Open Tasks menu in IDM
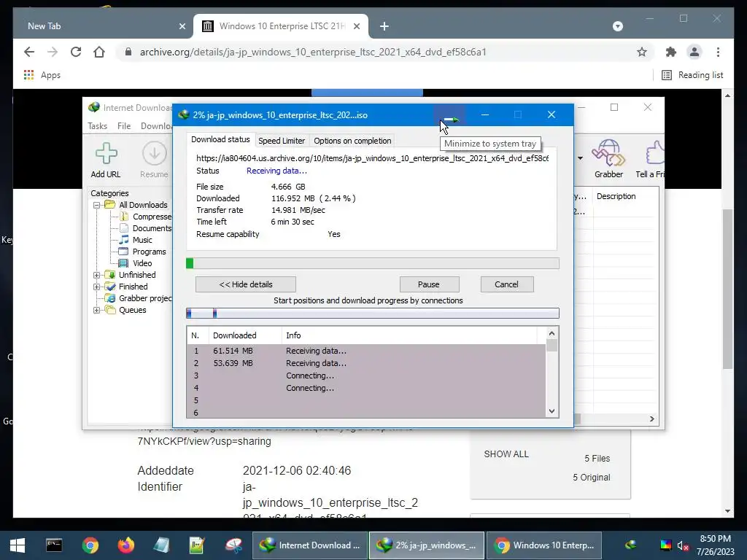 97,125
